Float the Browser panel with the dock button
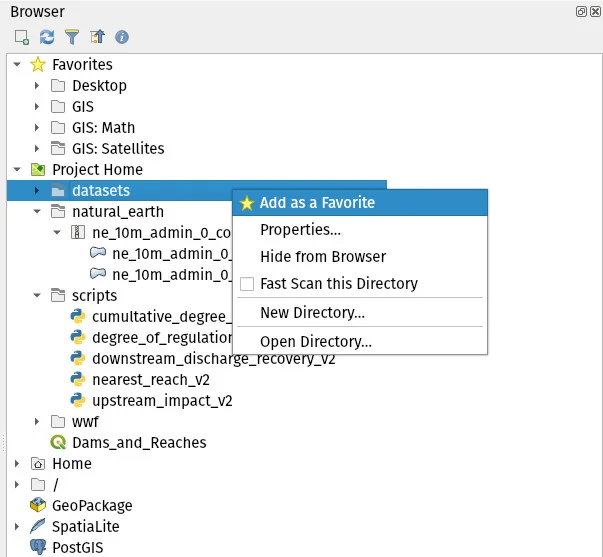 [581, 12]
